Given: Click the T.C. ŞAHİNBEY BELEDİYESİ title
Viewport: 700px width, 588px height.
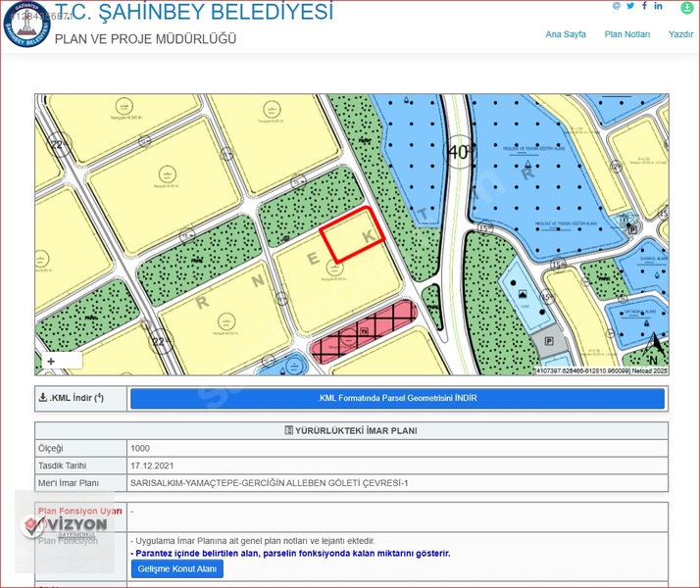Looking at the screenshot, I should pos(194,12).
